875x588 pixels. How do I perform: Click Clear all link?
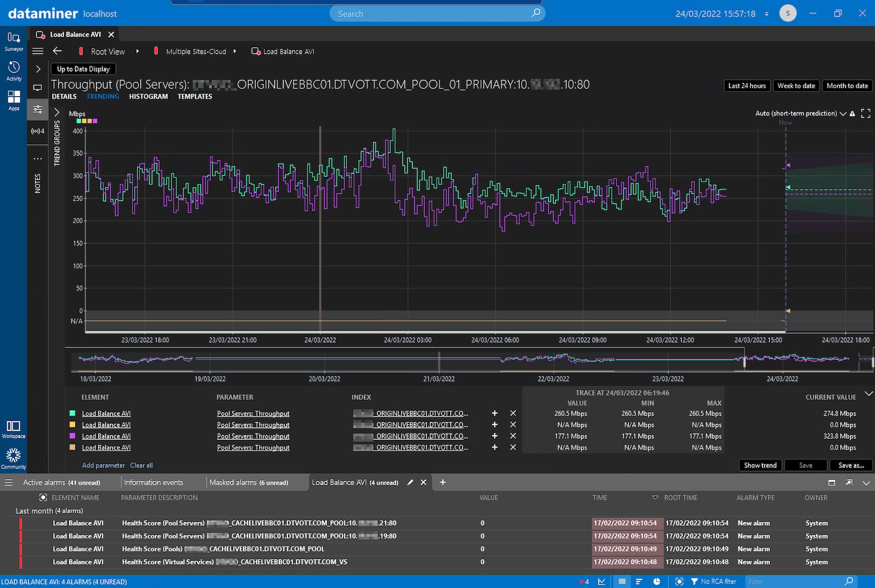click(141, 466)
